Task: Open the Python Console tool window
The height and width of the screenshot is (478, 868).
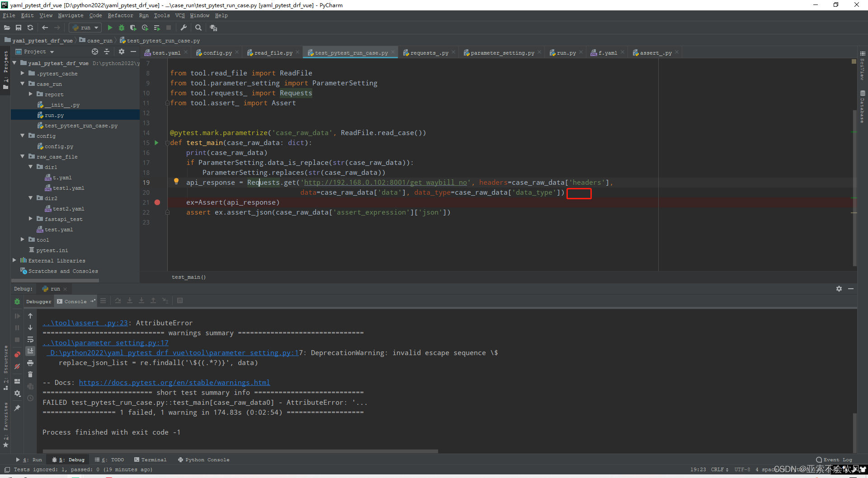Action: tap(204, 460)
